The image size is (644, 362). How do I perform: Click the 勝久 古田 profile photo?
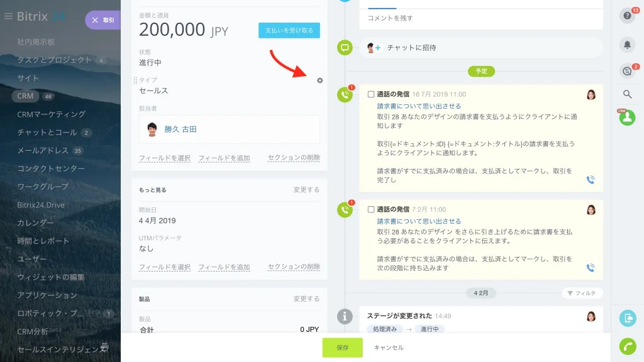(x=152, y=129)
